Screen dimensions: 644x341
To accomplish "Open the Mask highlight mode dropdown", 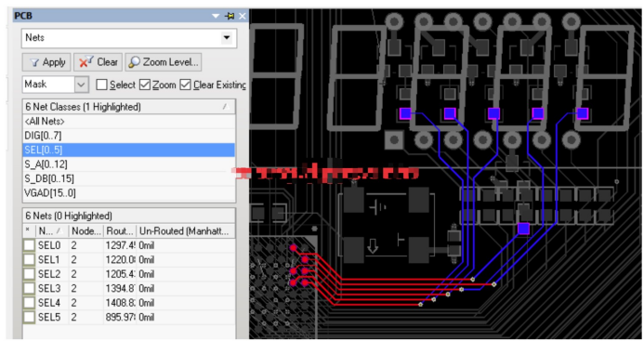I will pyautogui.click(x=81, y=85).
